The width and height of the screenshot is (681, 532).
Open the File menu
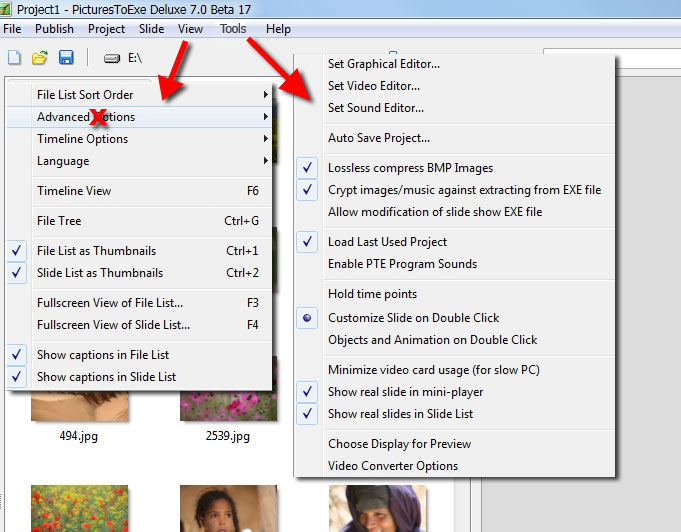click(12, 29)
